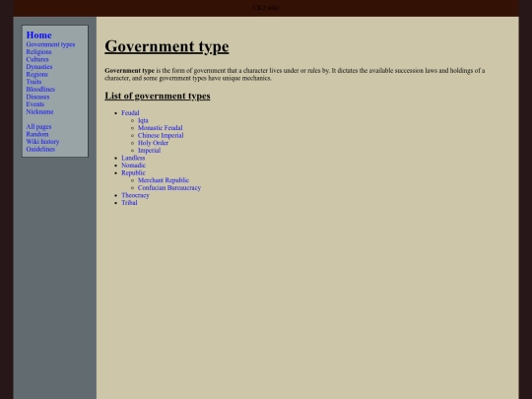Open the Landless government link

(133, 158)
